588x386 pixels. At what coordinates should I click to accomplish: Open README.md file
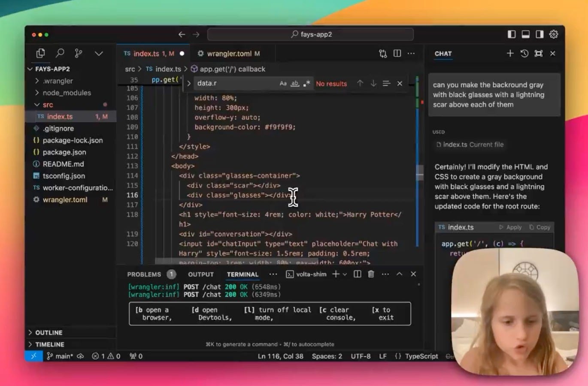[70, 164]
